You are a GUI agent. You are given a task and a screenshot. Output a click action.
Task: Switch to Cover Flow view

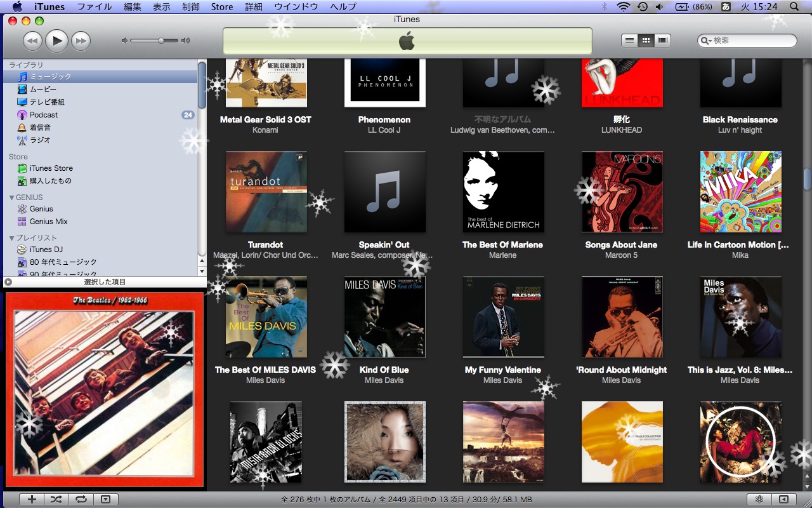pyautogui.click(x=663, y=41)
